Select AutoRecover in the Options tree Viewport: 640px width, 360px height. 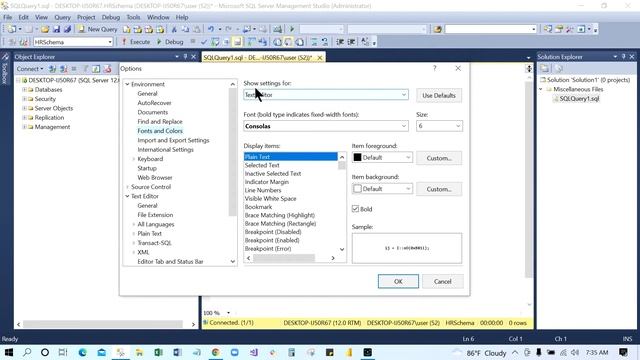click(154, 103)
